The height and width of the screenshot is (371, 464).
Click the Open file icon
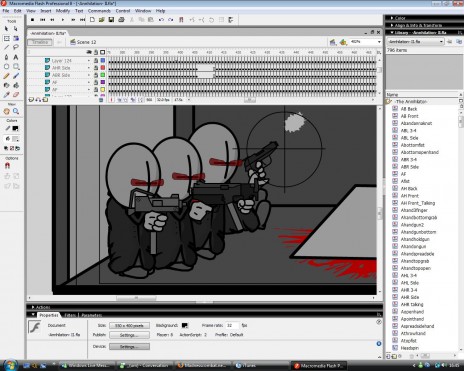pyautogui.click(x=102, y=20)
